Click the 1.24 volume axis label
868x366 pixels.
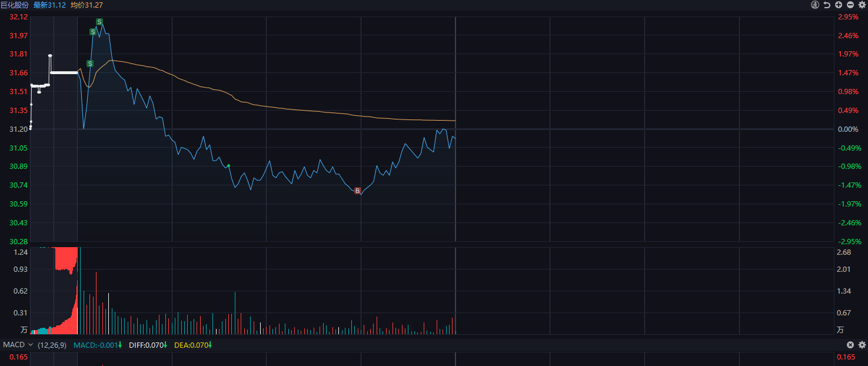21,252
